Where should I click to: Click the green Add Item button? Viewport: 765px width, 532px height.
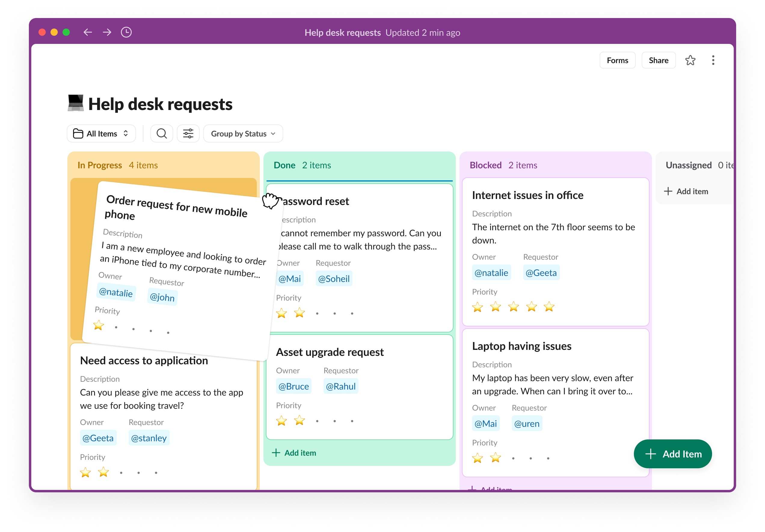coord(673,454)
